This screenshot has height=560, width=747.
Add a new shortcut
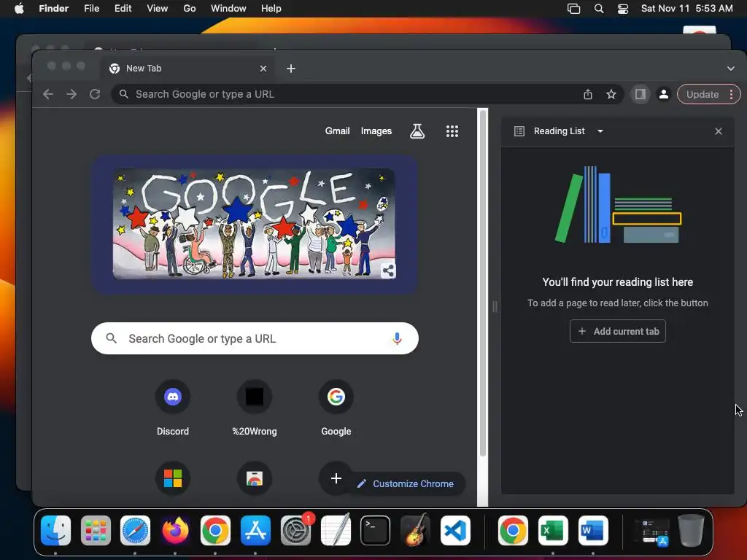336,478
